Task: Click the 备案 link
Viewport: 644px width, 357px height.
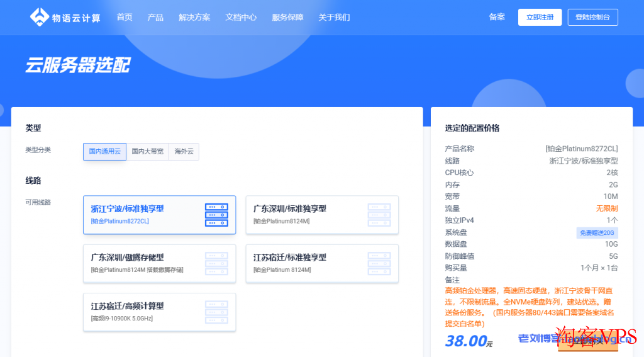Action: point(497,17)
